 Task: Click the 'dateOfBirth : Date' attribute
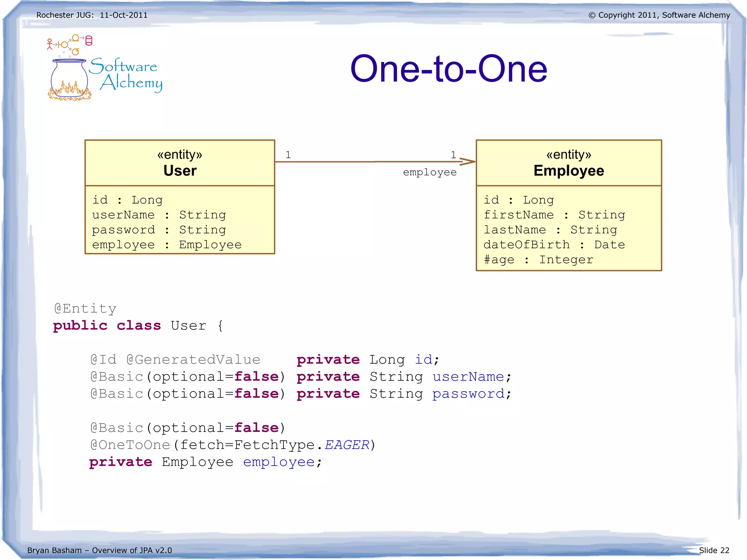tap(554, 244)
